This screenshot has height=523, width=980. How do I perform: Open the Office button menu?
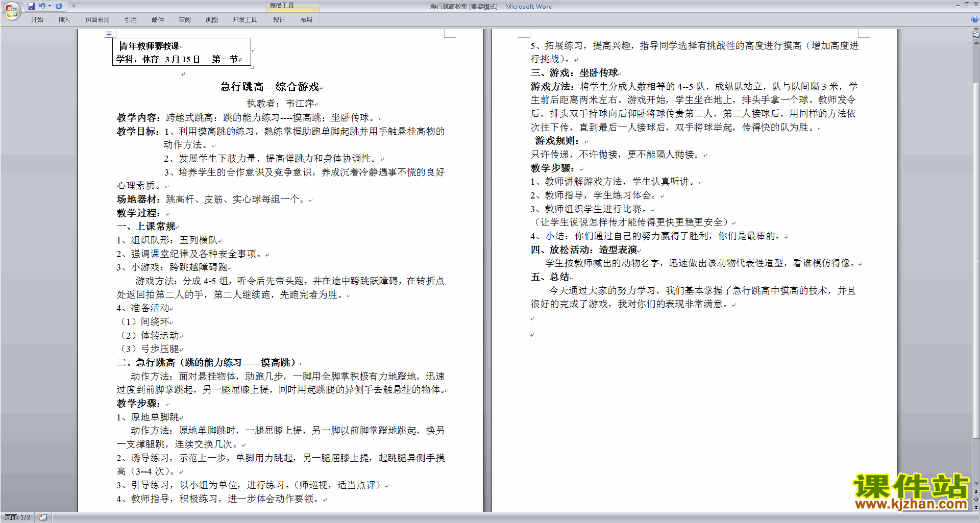coord(11,11)
